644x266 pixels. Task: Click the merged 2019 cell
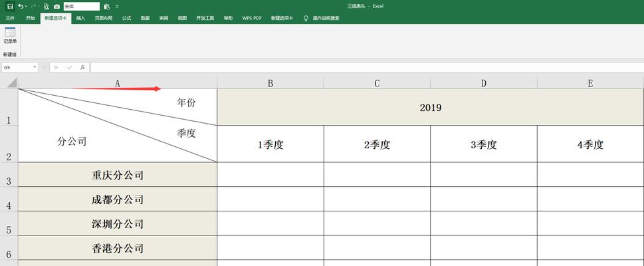click(x=431, y=107)
